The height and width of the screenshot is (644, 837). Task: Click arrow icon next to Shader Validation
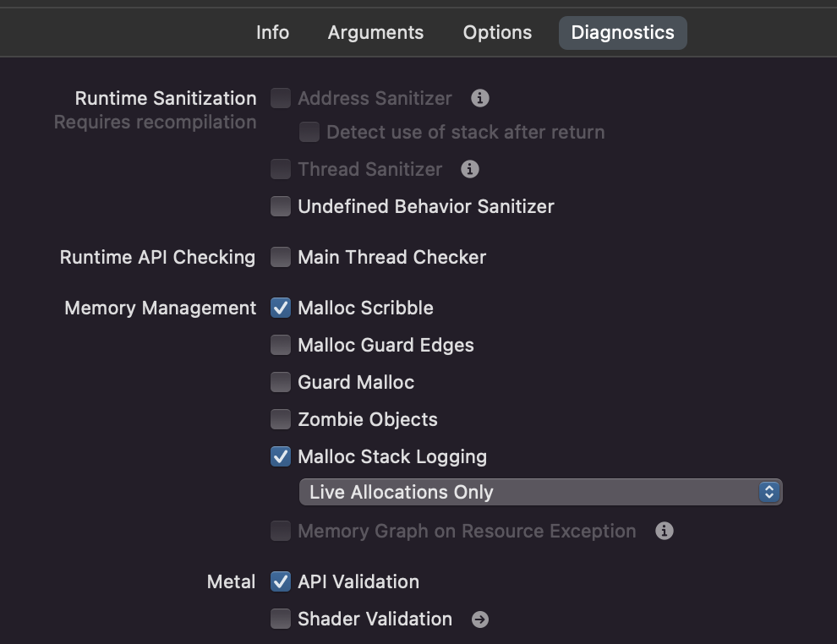click(x=480, y=619)
